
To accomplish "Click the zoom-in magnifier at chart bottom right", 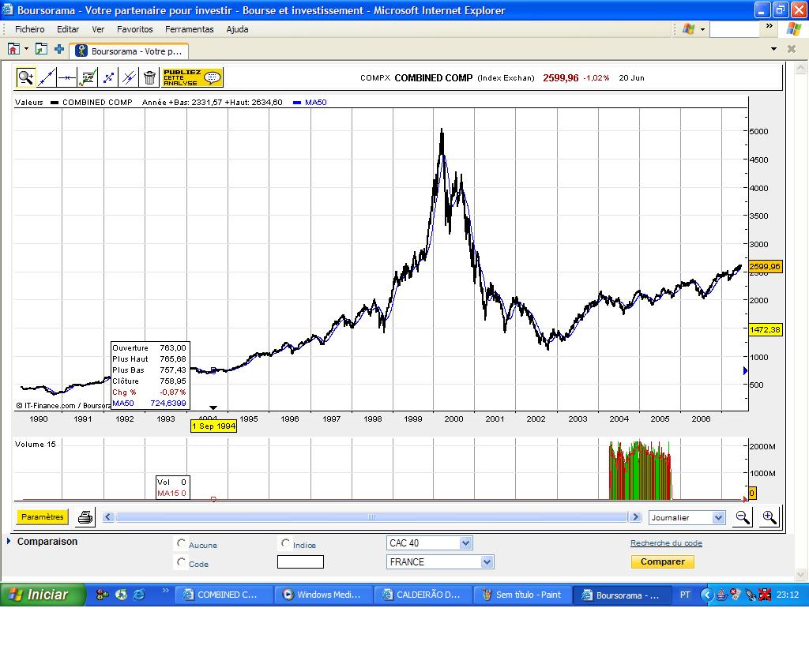I will [769, 517].
